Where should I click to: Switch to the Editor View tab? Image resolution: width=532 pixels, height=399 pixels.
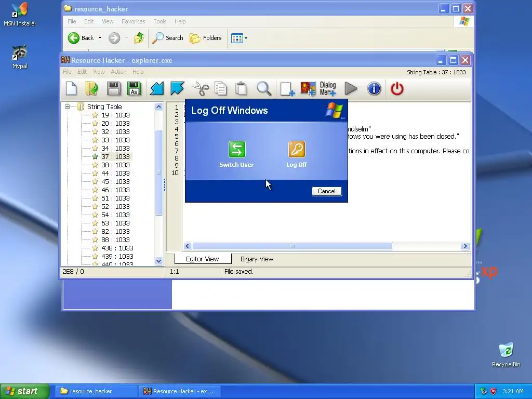[203, 259]
